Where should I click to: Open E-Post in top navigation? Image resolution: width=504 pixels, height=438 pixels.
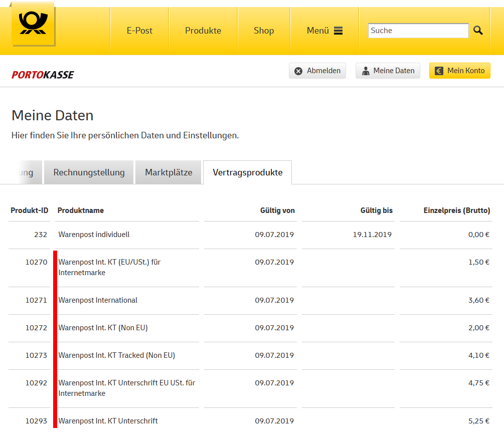[139, 31]
